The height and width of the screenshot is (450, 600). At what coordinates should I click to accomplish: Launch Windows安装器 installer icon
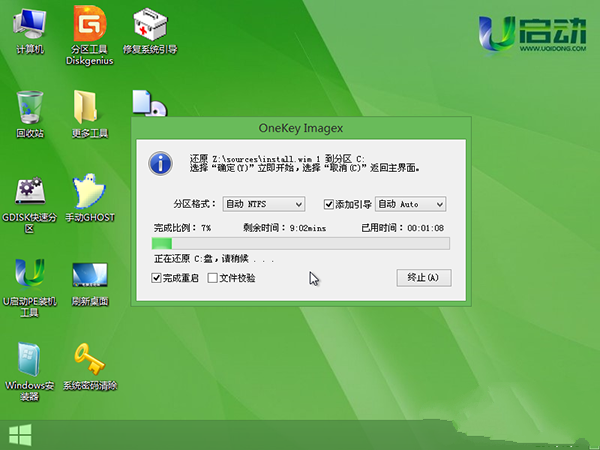(28, 360)
